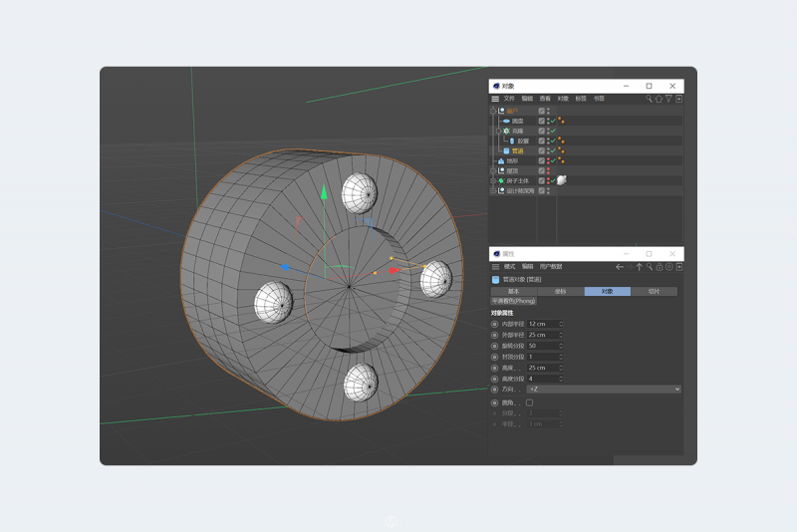Switch to the 坐标 tab
Screen dimensions: 797x532
560,292
